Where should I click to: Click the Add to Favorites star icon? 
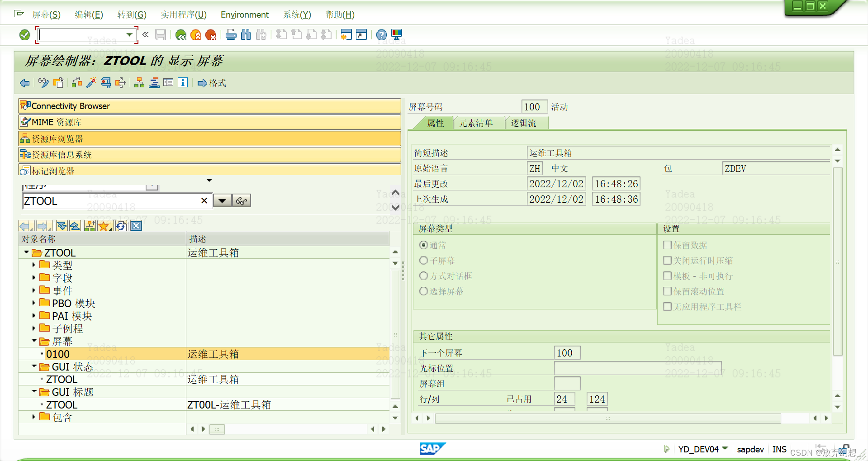pos(104,226)
